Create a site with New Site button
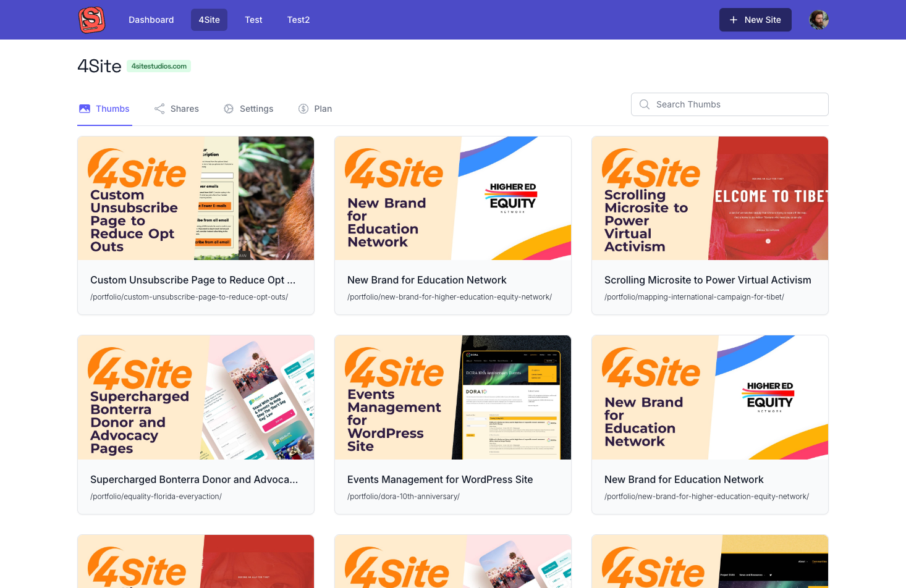Screen dimensions: 906x588 pos(755,20)
